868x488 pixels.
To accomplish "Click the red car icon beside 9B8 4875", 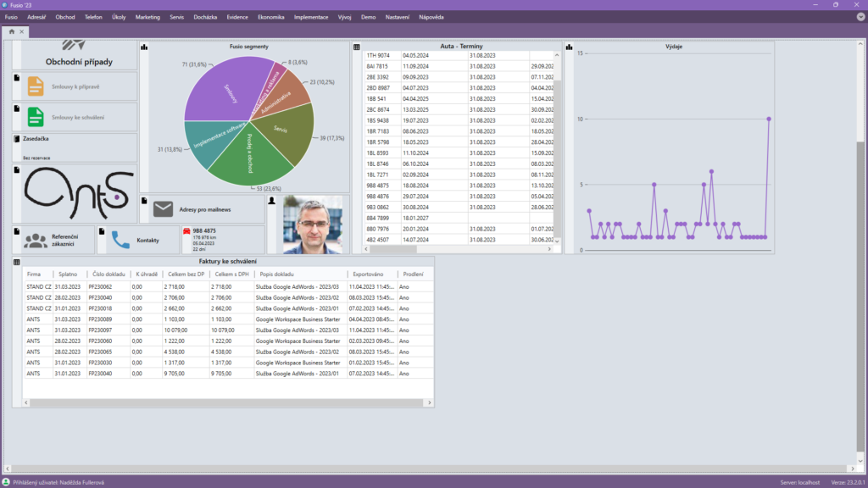I will click(x=186, y=230).
